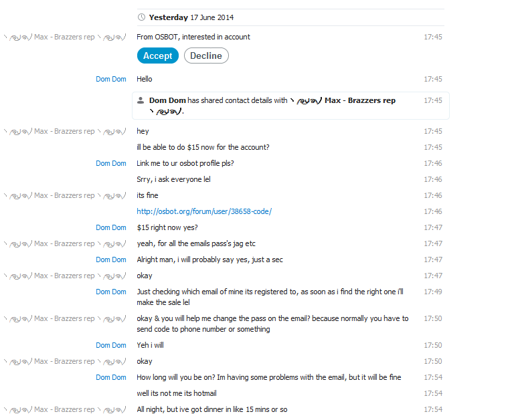
Task: Click the clock icon beside Yesterday
Action: tap(141, 17)
